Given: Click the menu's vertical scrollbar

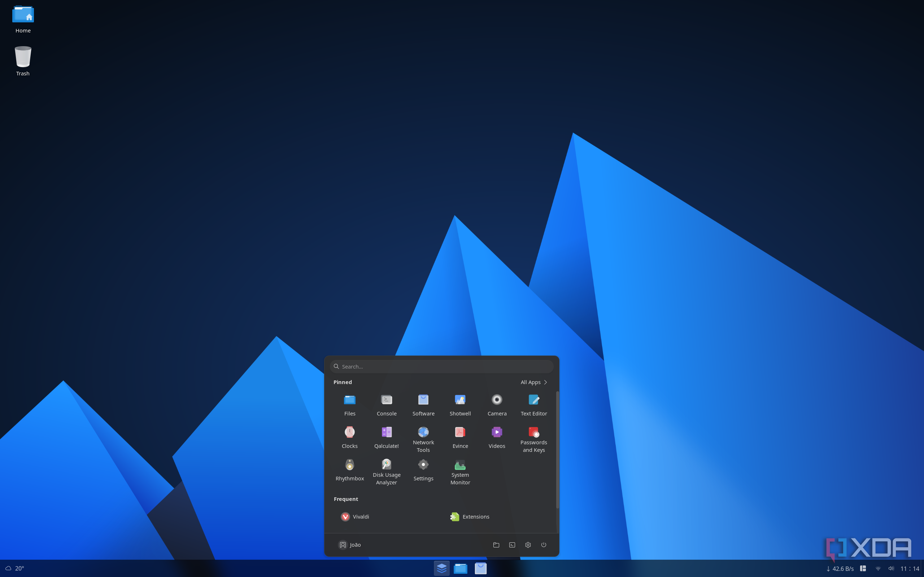Looking at the screenshot, I should click(557, 450).
